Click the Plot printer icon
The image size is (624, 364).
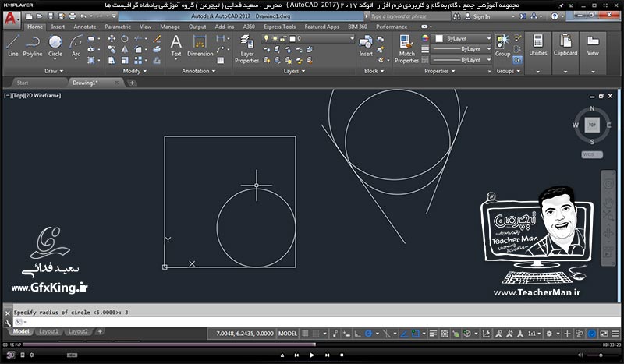coord(72,16)
